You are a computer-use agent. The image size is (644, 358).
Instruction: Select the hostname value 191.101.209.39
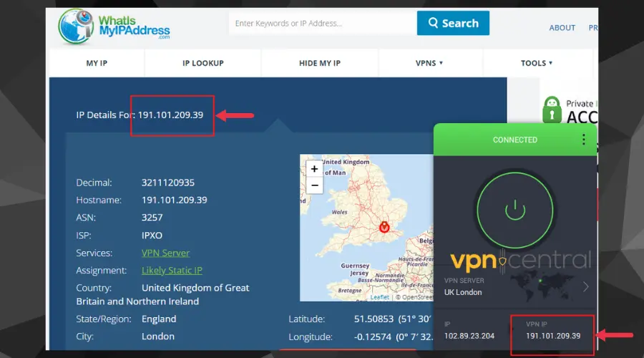[174, 200]
